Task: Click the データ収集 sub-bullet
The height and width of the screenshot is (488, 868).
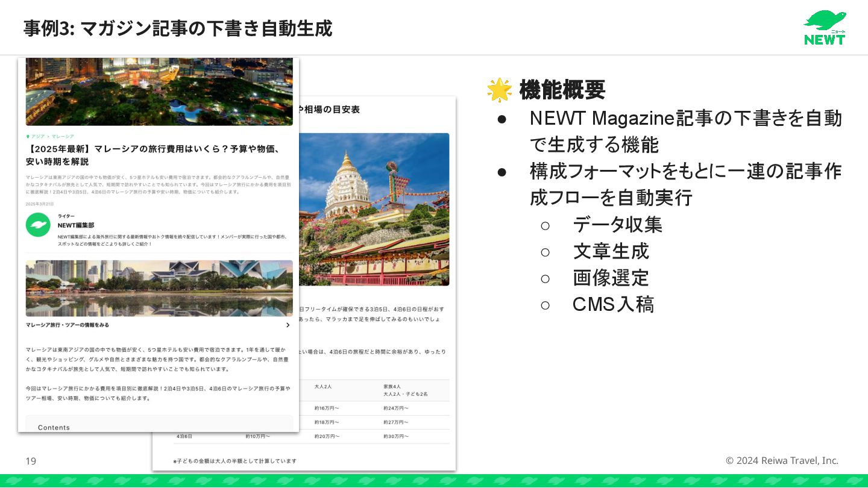Action: (x=617, y=225)
